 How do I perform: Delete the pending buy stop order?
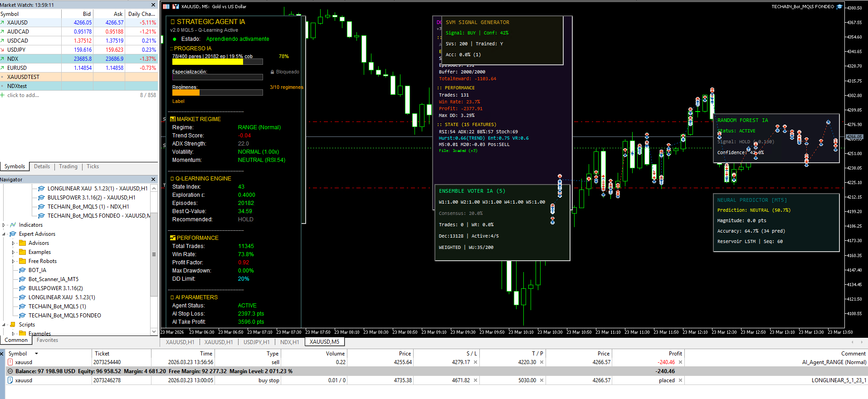[680, 380]
